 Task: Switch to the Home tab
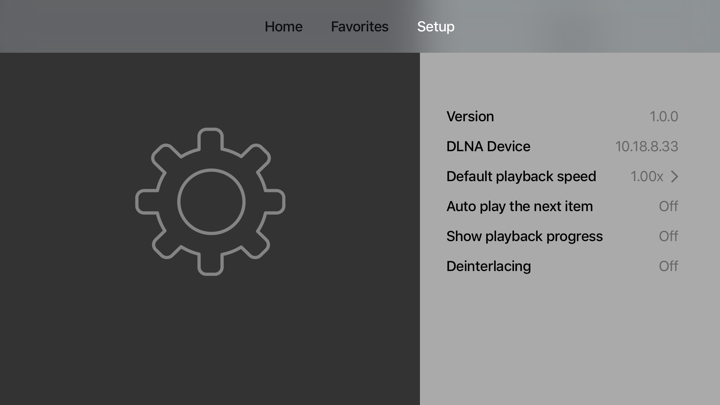(x=283, y=27)
